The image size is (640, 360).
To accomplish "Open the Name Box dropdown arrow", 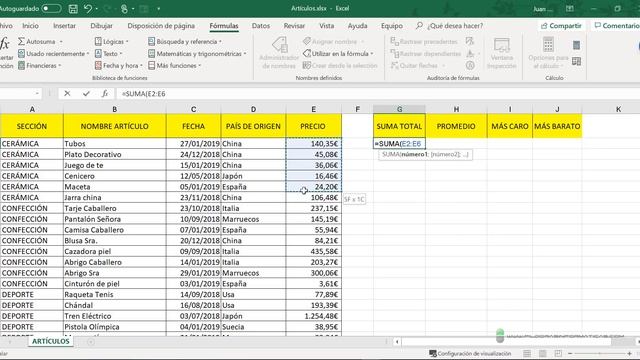I will 37,93.
